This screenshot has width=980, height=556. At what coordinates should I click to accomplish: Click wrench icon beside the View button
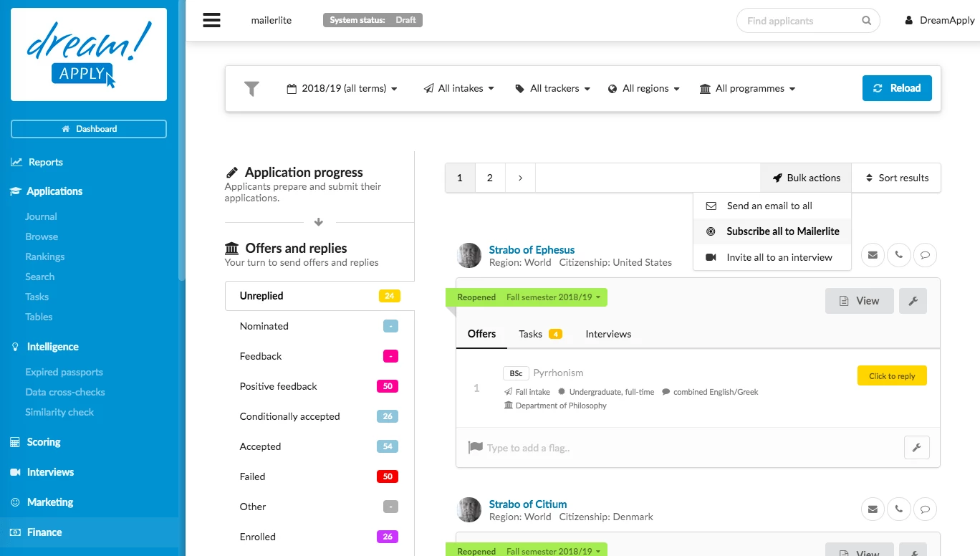913,301
